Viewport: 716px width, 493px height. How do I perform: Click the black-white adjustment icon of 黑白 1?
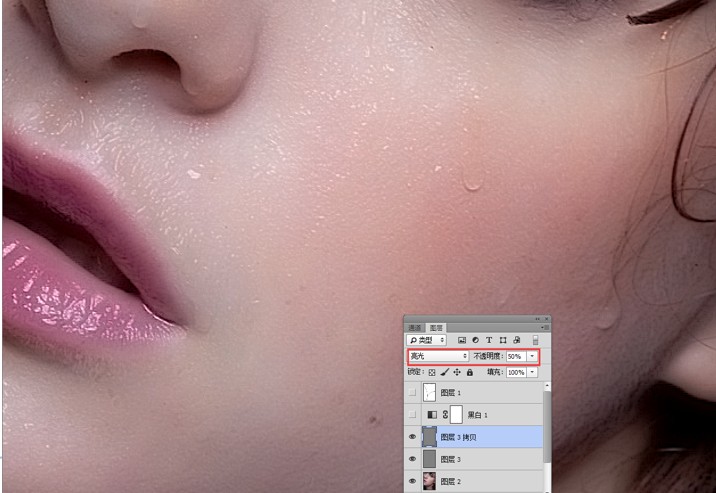(x=432, y=414)
